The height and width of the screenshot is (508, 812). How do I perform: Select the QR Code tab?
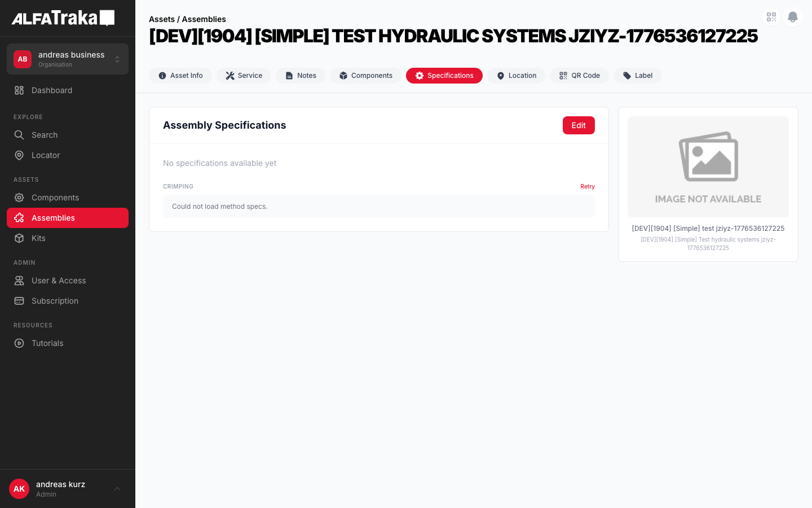579,76
